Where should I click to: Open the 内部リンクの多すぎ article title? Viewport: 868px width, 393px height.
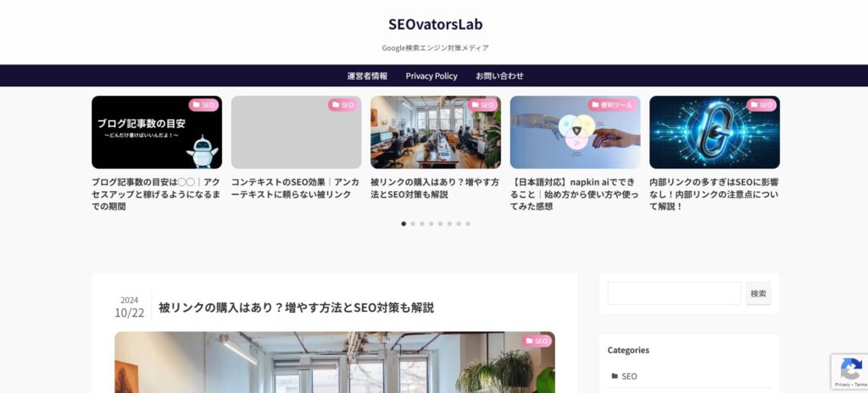[714, 194]
